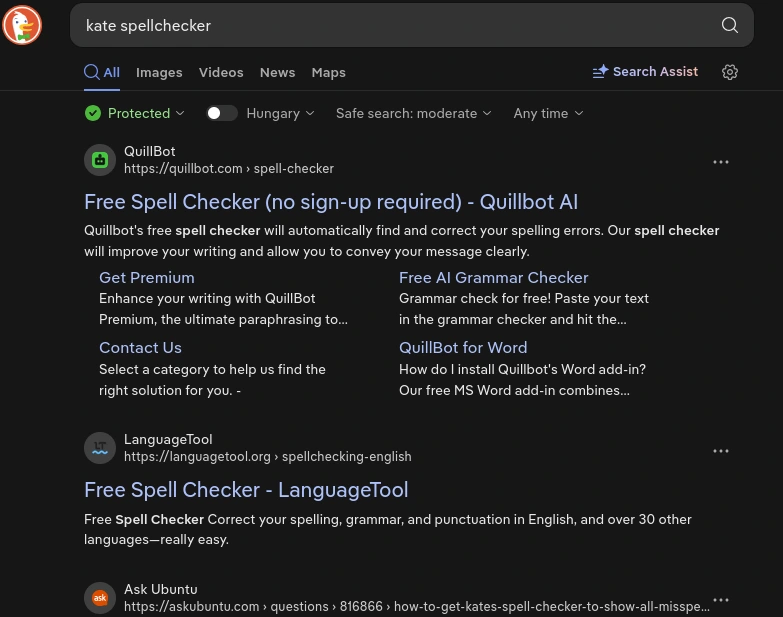Viewport: 783px width, 617px height.
Task: Click the DuckDuckGo logo icon
Action: pos(22,25)
